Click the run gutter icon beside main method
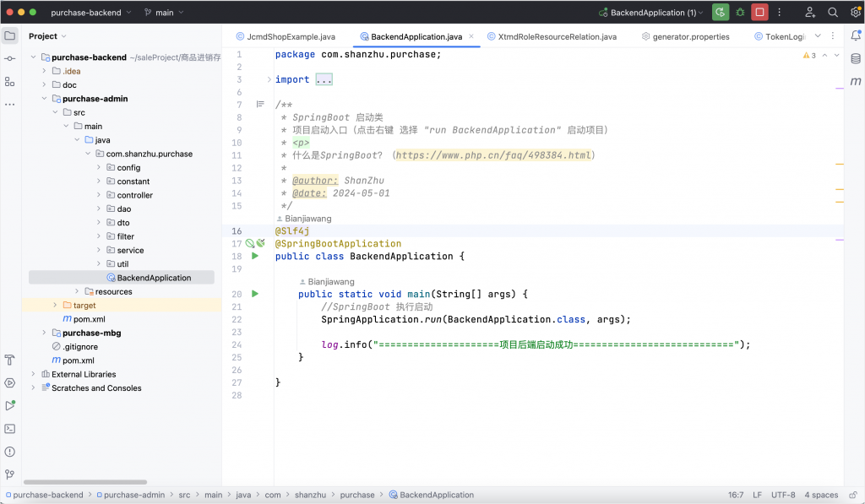 click(255, 294)
